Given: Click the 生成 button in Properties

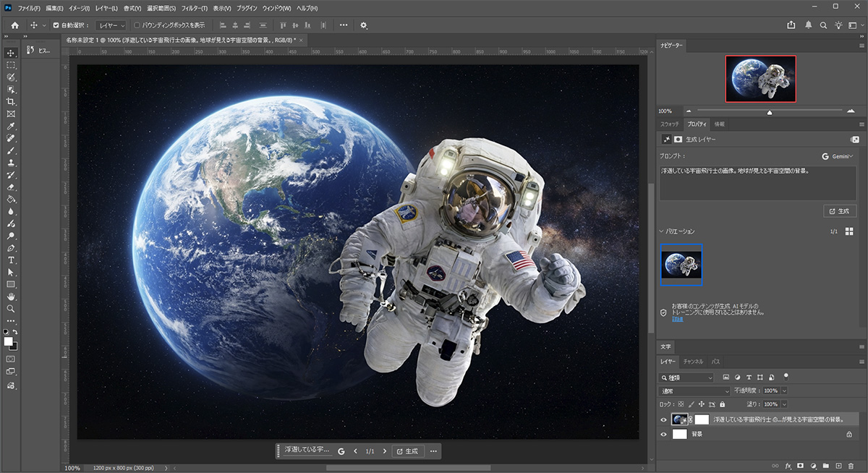Looking at the screenshot, I should (x=840, y=210).
